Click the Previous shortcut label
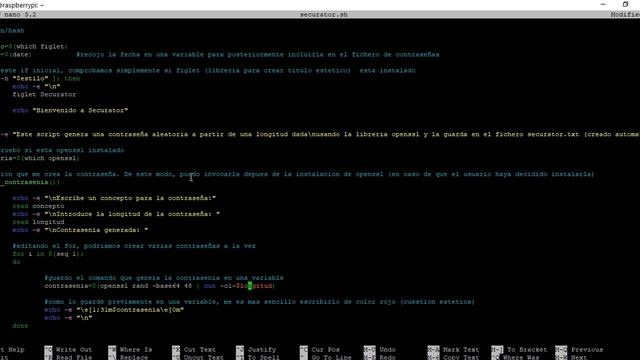This screenshot has height=360, width=640. (x=587, y=350)
